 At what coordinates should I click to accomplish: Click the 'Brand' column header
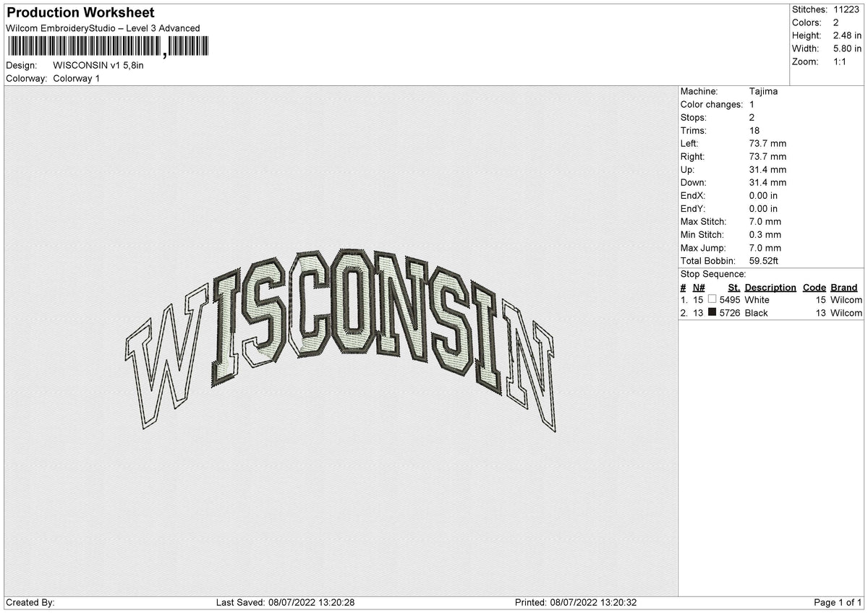point(844,288)
